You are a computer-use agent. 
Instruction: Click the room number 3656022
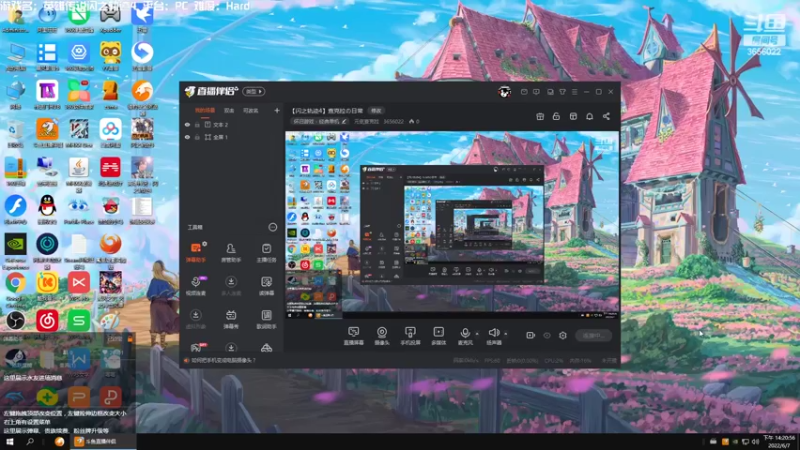[x=393, y=121]
